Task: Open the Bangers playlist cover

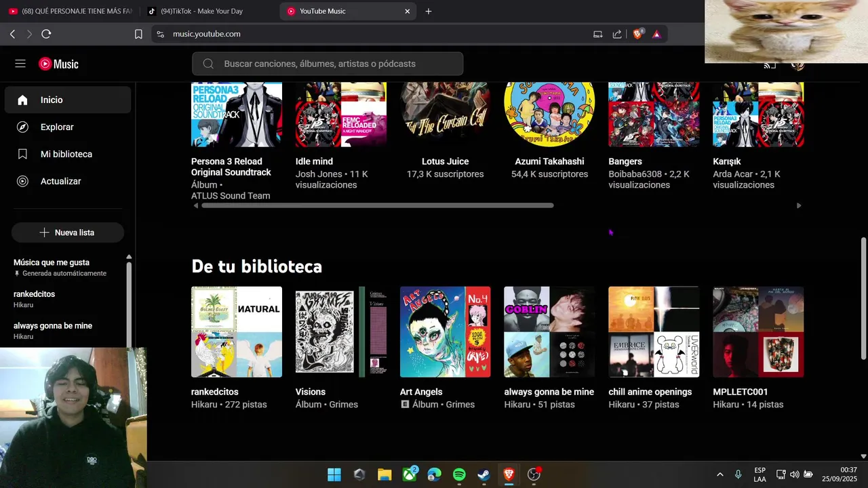Action: coord(654,115)
